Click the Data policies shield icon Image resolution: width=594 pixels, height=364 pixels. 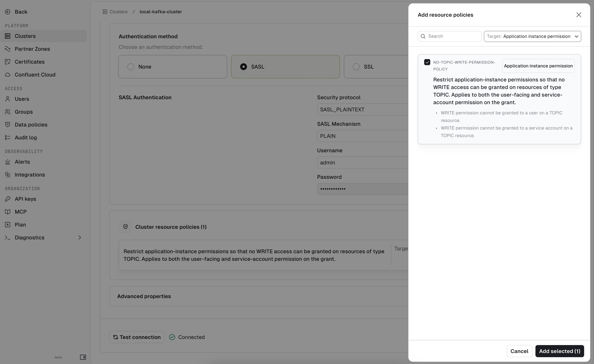(8, 125)
